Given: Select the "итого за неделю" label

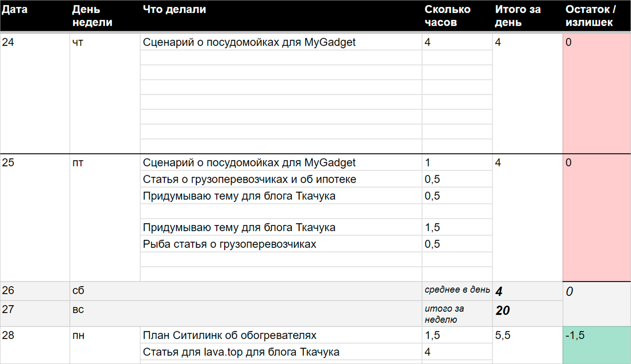Looking at the screenshot, I should coord(457,314).
